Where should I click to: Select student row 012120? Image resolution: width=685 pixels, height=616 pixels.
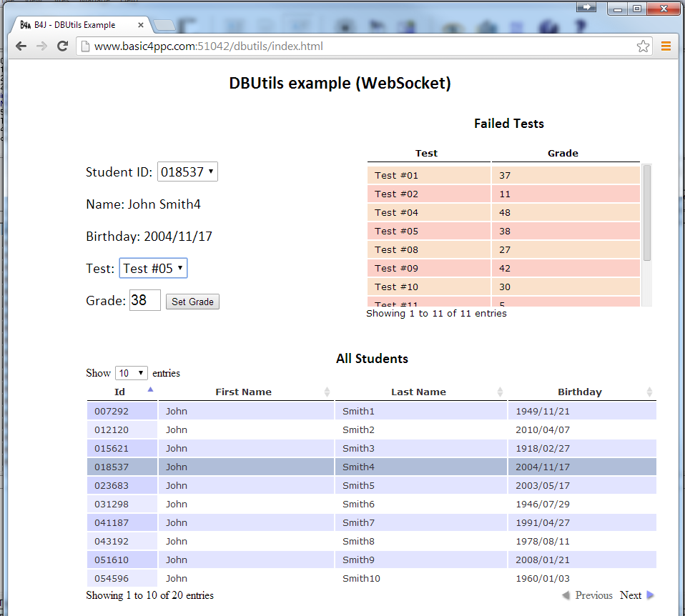click(371, 429)
